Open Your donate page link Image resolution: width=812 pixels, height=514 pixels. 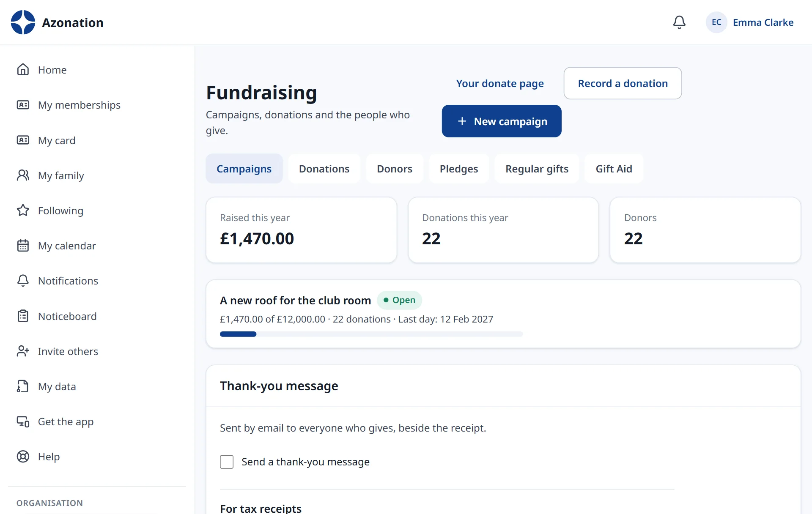[x=500, y=83]
